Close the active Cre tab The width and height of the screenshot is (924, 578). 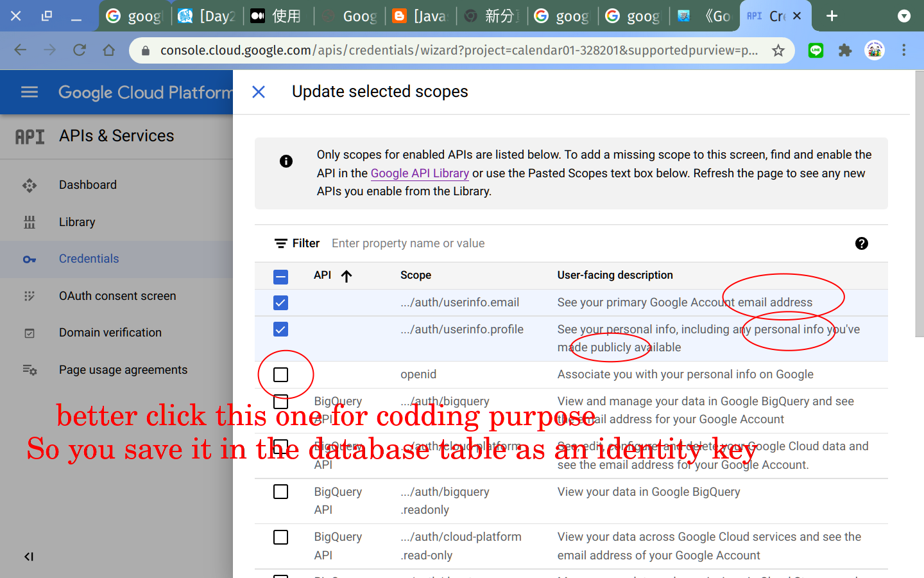pyautogui.click(x=797, y=16)
